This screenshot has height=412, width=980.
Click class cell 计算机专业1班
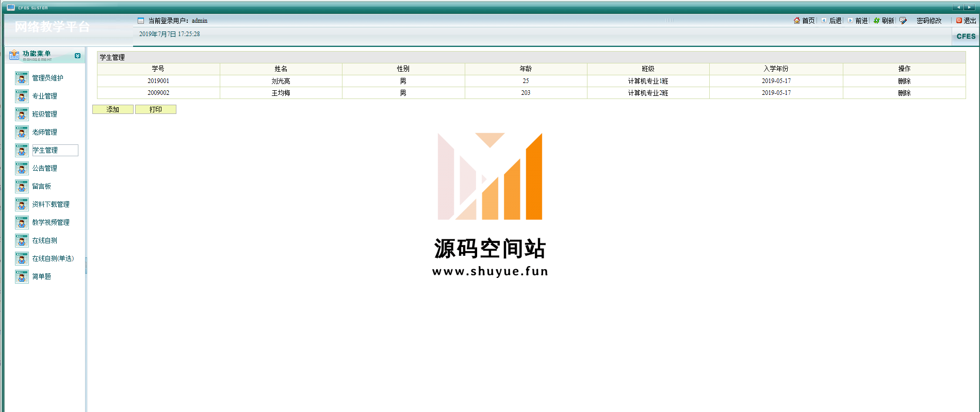(648, 81)
